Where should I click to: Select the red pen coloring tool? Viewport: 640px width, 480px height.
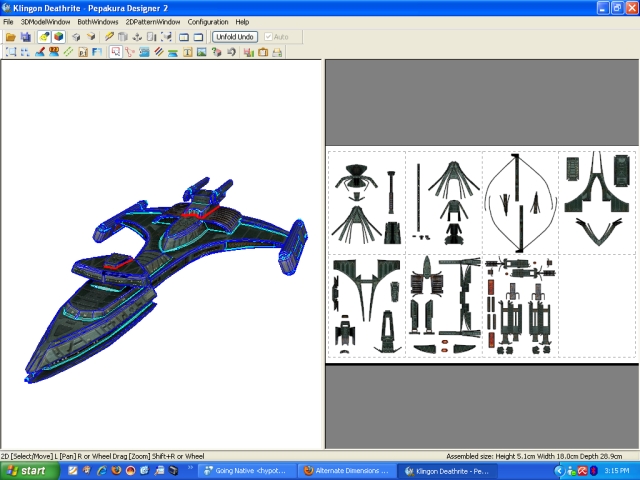point(40,52)
